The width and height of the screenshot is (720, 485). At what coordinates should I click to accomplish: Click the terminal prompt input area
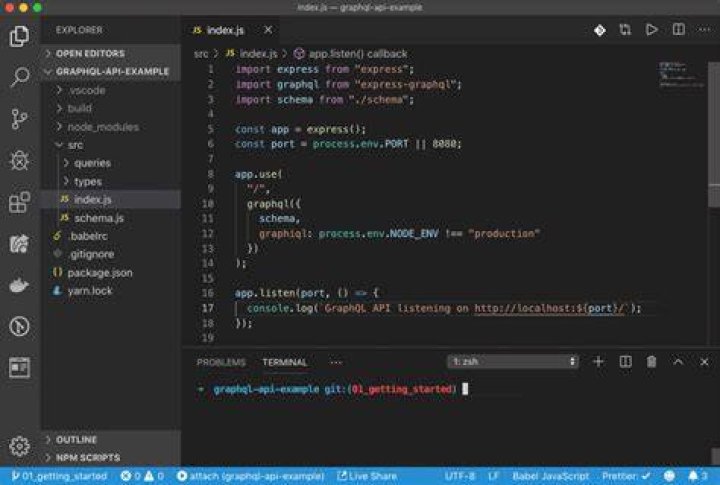pyautogui.click(x=465, y=389)
